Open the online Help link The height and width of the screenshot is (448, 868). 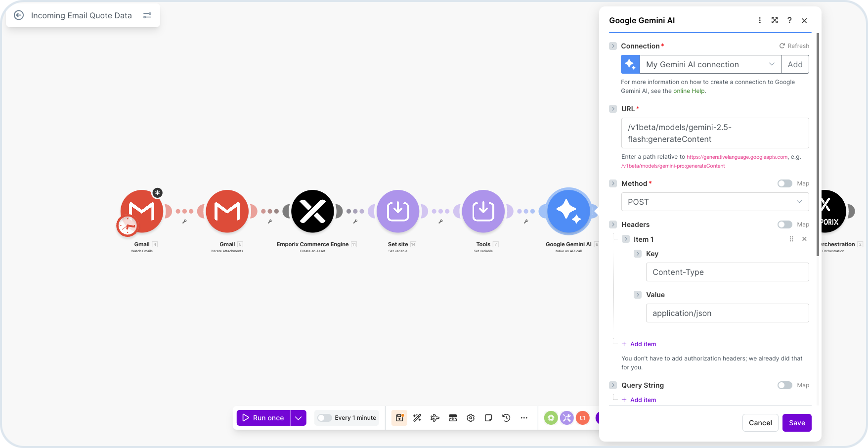[689, 91]
